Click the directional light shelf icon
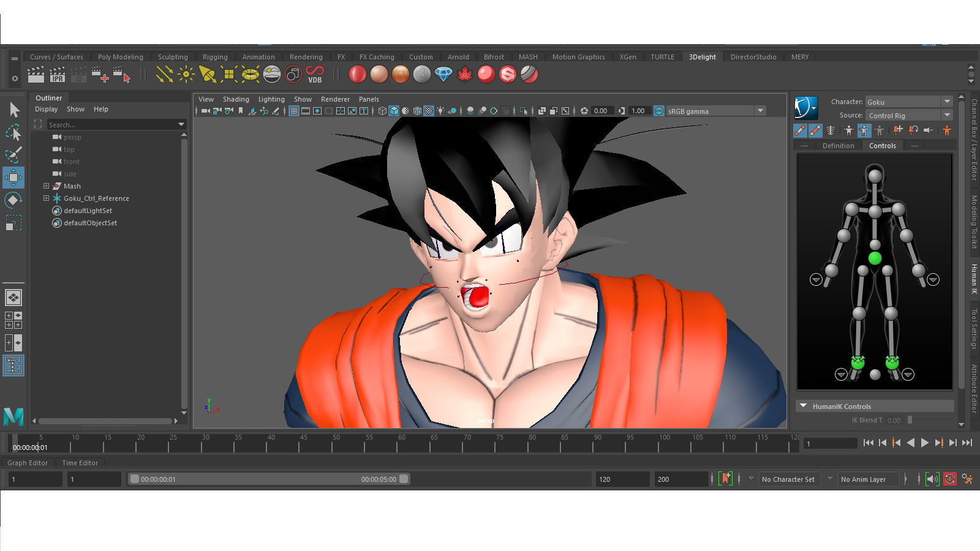 point(164,75)
